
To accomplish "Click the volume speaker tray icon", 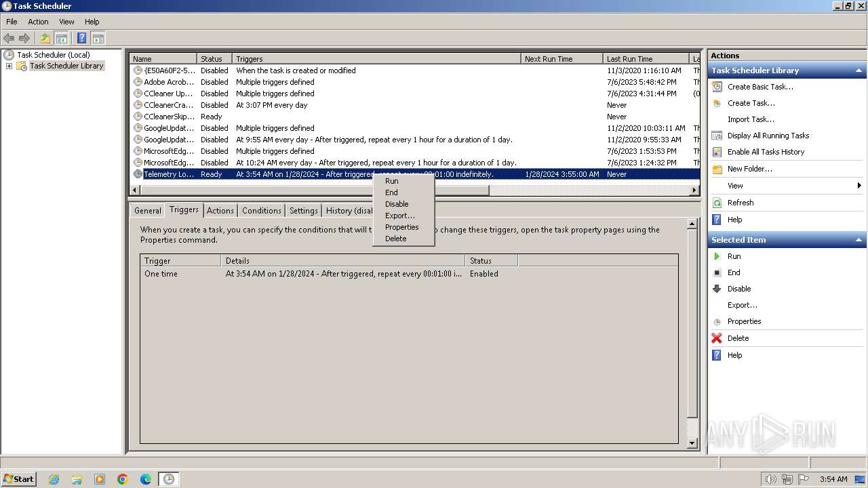I will pyautogui.click(x=770, y=479).
